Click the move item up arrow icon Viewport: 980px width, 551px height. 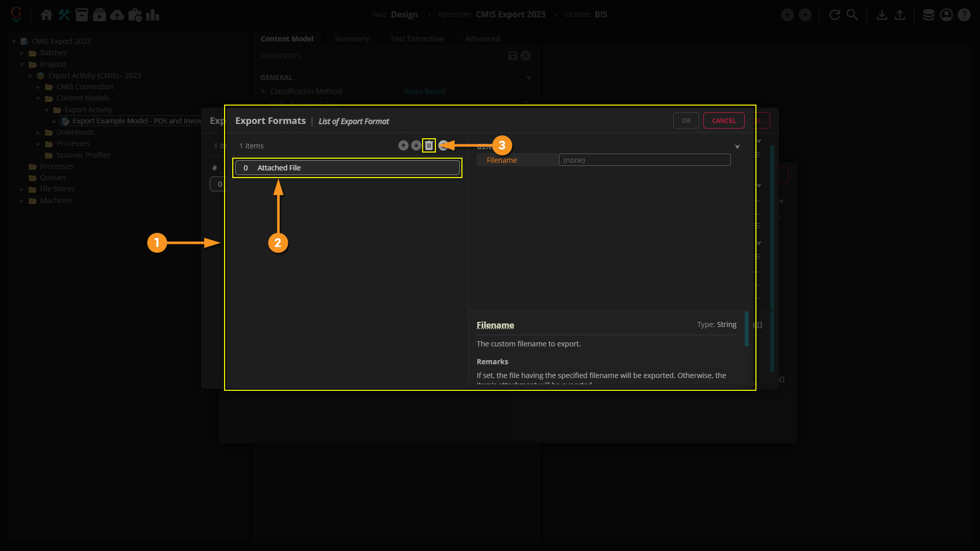pyautogui.click(x=403, y=145)
